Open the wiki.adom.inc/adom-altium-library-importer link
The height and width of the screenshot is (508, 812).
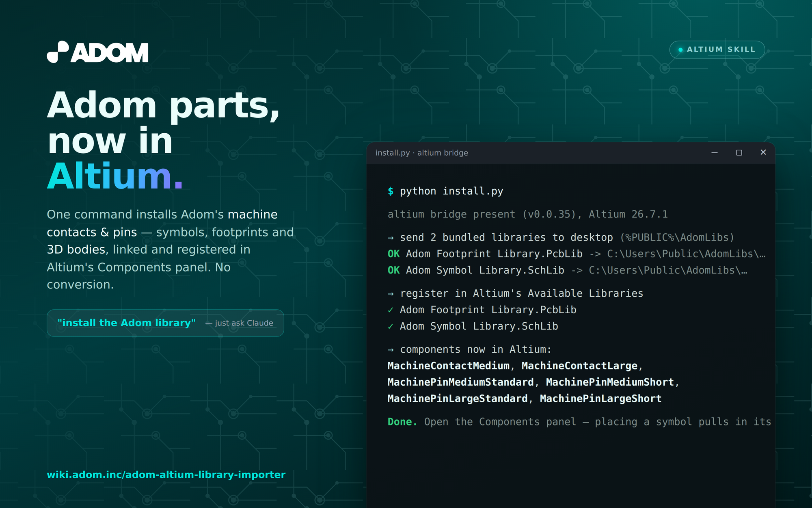[166, 475]
